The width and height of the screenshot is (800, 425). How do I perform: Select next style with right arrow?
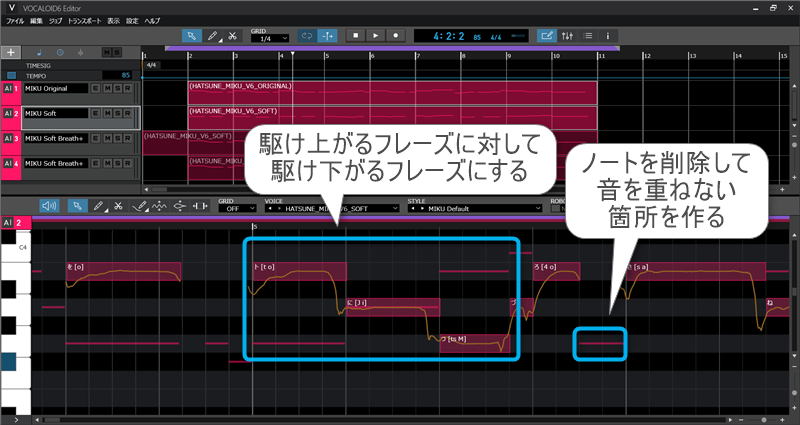421,209
